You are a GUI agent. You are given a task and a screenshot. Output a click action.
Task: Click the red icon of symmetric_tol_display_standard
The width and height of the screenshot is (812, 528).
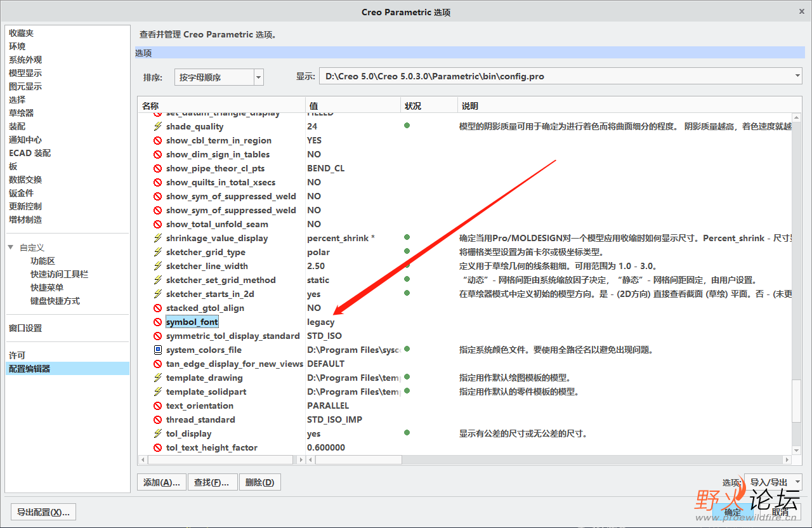coord(158,336)
